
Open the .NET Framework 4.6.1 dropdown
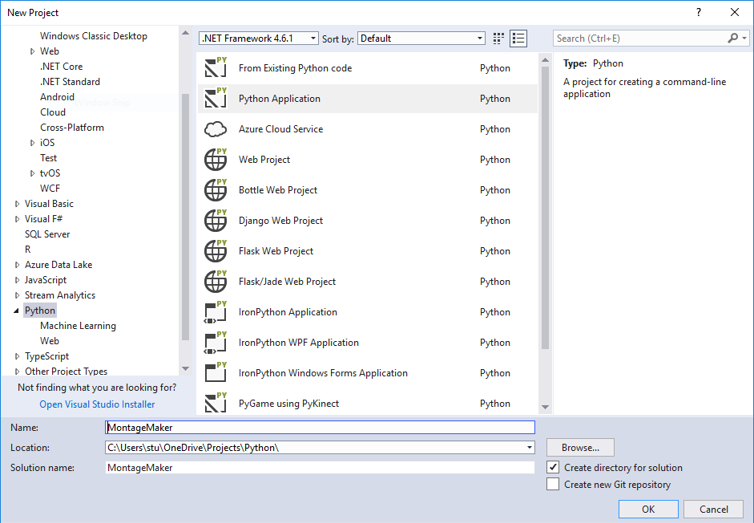tap(259, 38)
